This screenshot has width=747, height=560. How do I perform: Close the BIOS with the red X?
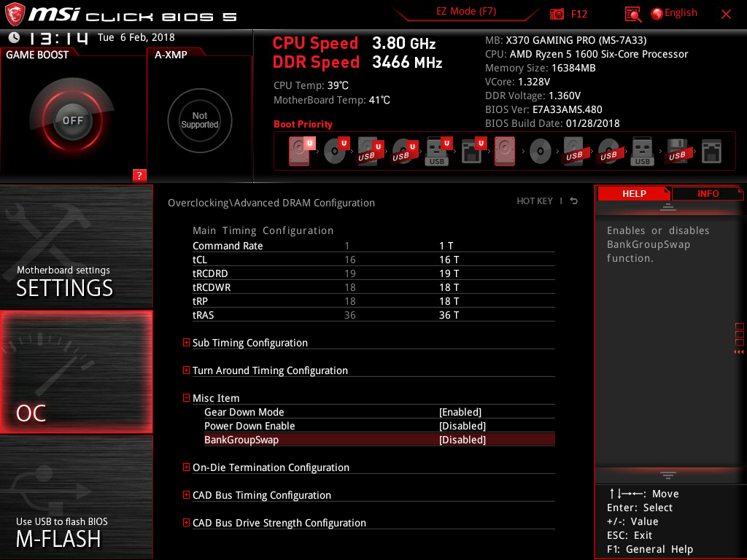(x=726, y=15)
